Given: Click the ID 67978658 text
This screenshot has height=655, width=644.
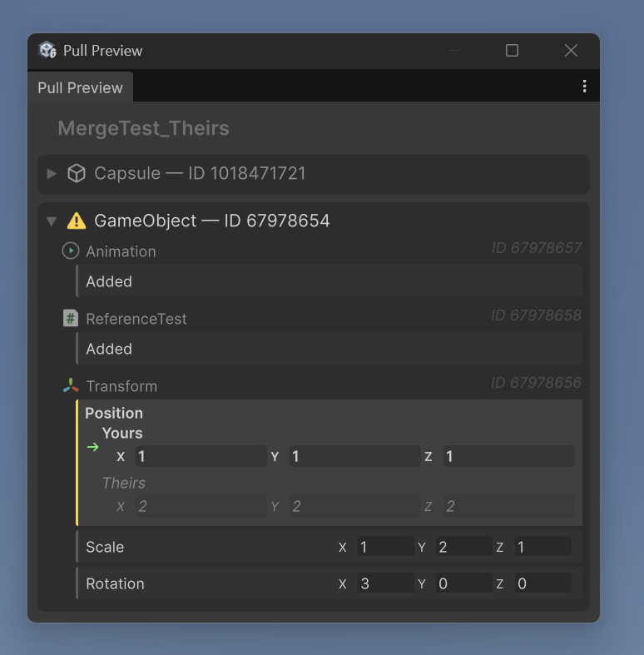Looking at the screenshot, I should [536, 315].
